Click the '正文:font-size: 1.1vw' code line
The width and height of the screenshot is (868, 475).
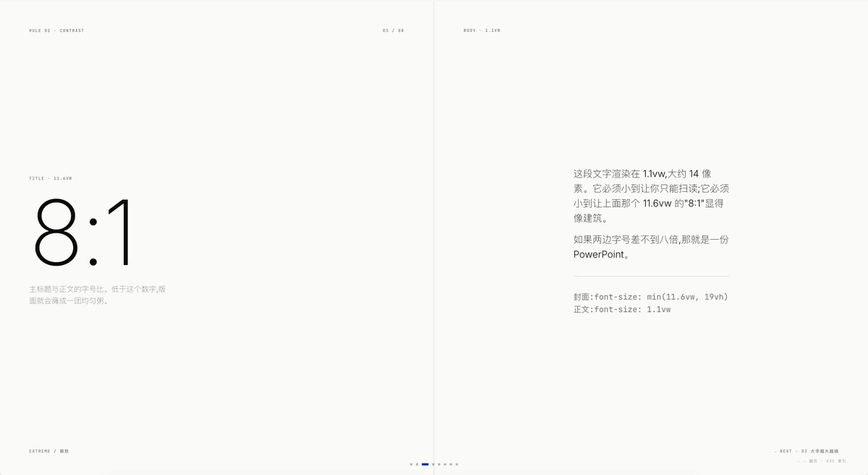tap(622, 309)
